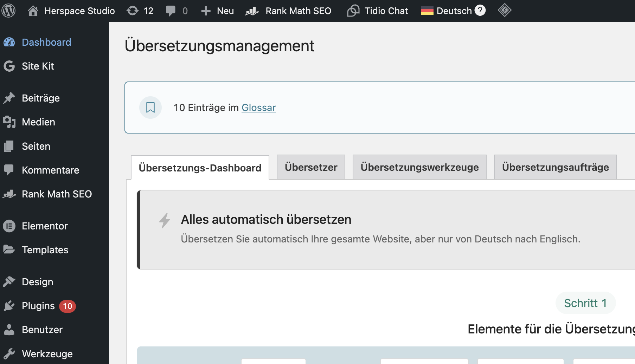Click the lightning bolt icon
The width and height of the screenshot is (635, 364).
165,221
